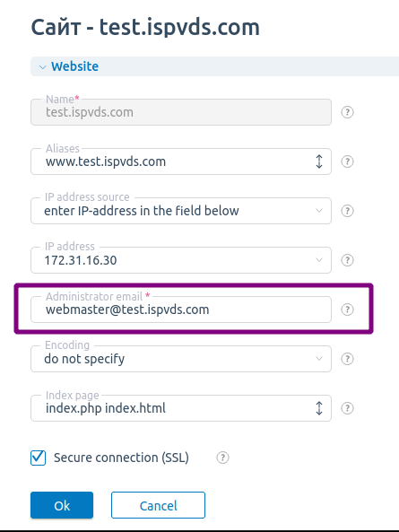Uncheck Secure connection (SSL) checkbox
The width and height of the screenshot is (399, 532).
(38, 458)
